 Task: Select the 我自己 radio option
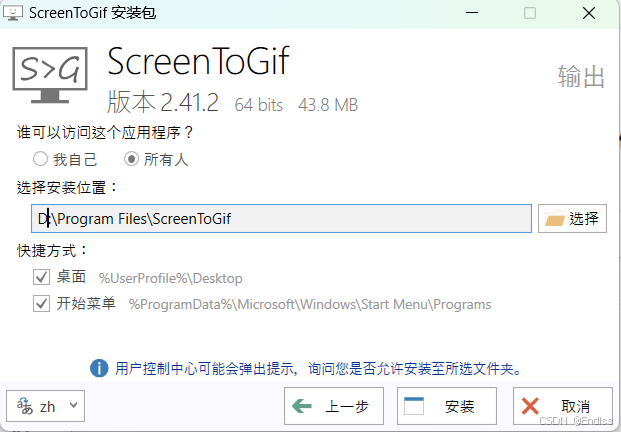[x=40, y=159]
